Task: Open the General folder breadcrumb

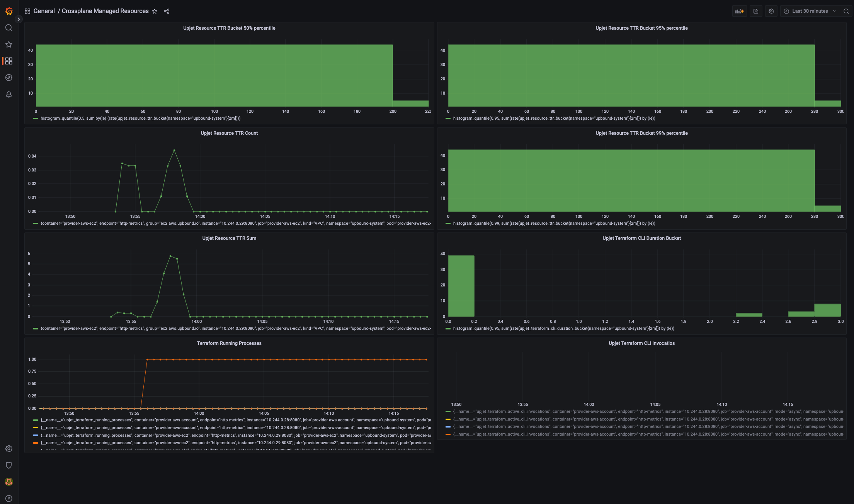Action: [44, 11]
